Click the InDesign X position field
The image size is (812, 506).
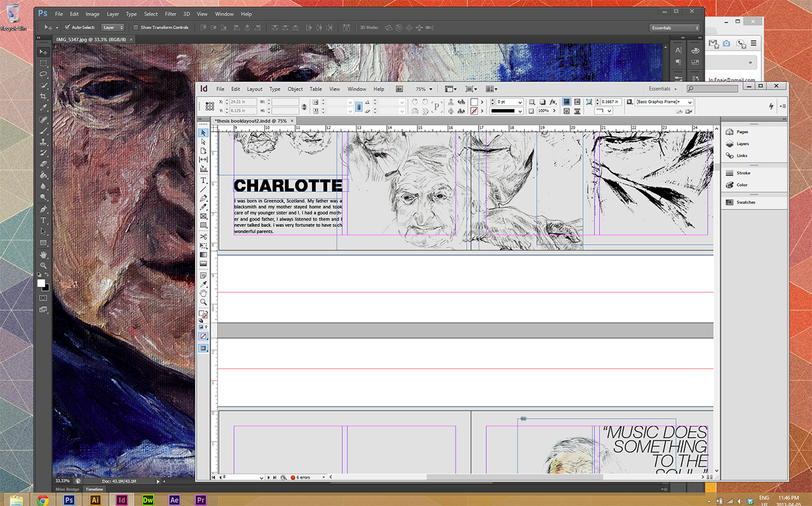coord(242,102)
